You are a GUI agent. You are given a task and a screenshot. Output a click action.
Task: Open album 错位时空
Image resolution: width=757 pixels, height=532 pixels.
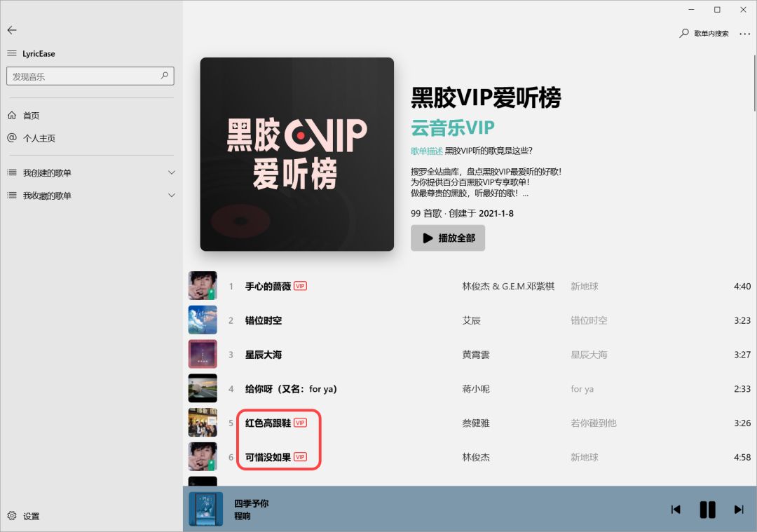(589, 320)
